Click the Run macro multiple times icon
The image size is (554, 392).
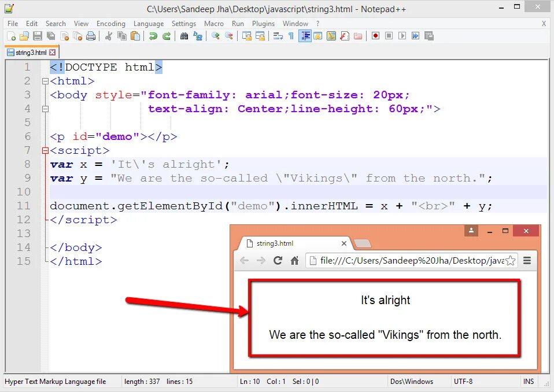point(415,36)
